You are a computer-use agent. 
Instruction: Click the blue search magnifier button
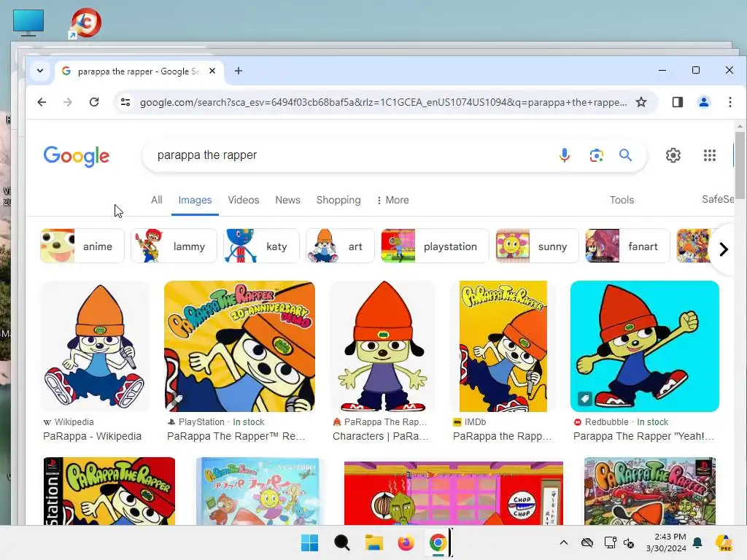click(625, 155)
